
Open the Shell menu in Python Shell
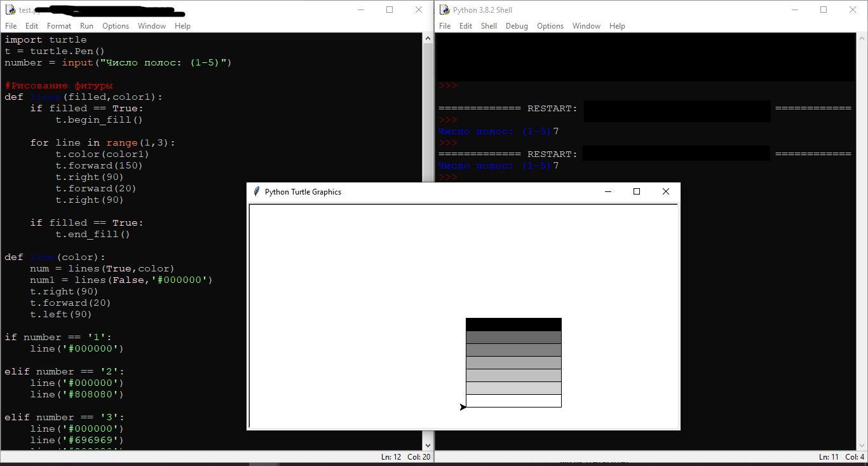489,26
